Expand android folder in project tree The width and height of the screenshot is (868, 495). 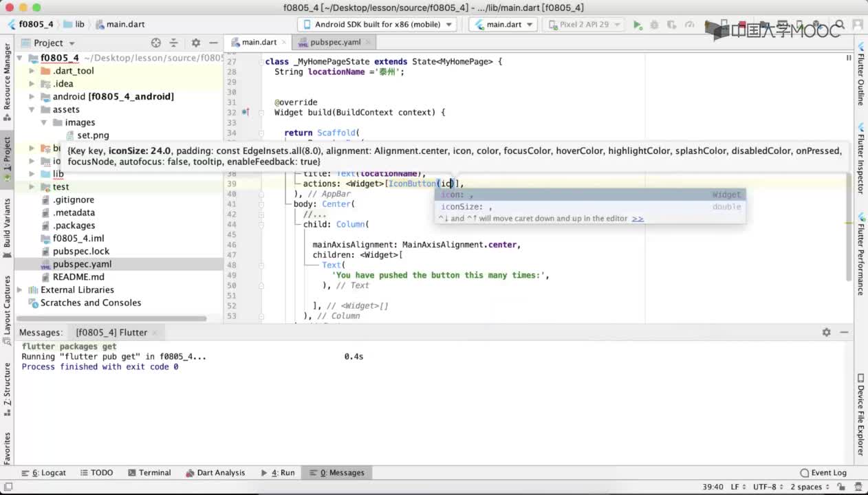point(32,97)
